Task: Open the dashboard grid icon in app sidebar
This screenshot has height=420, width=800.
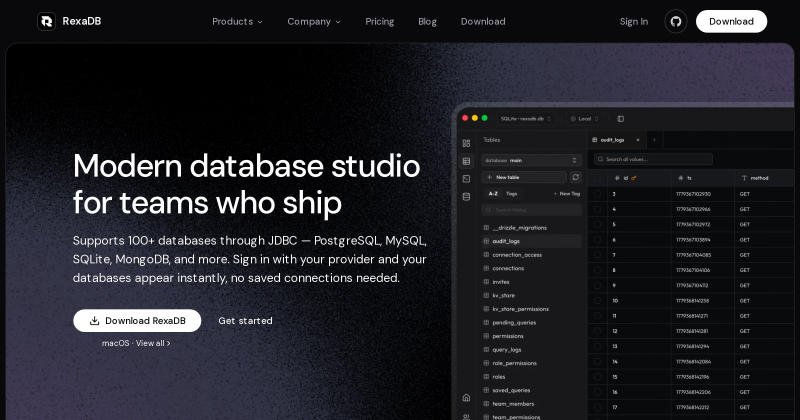Action: 466,143
